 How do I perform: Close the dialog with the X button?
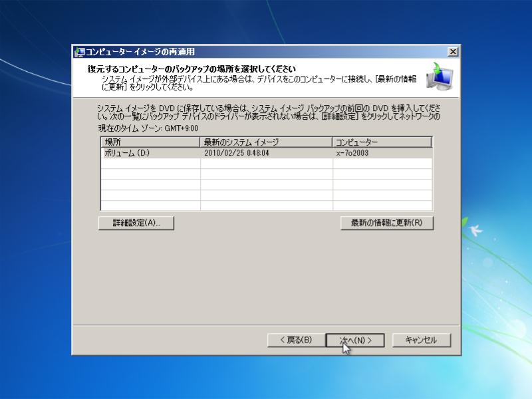click(453, 51)
